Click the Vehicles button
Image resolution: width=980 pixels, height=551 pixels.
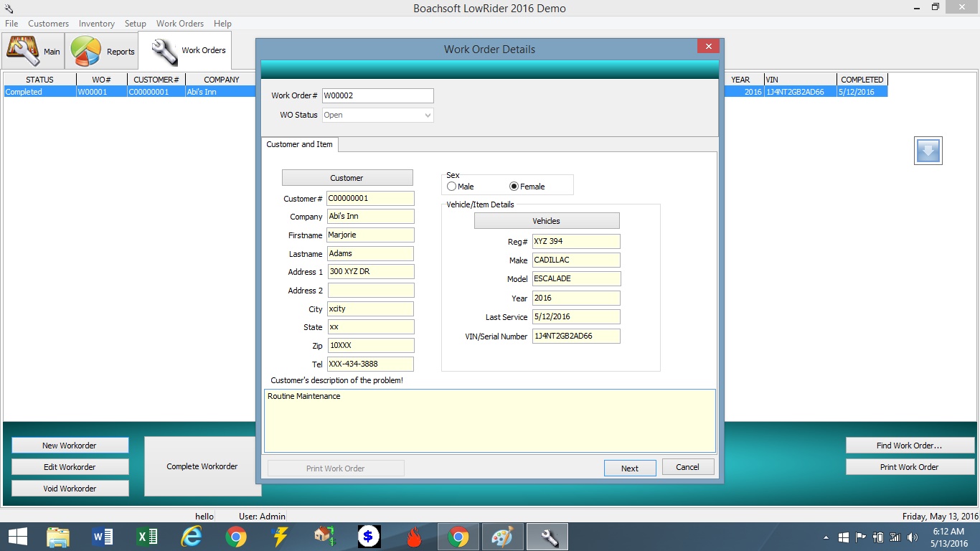tap(546, 220)
